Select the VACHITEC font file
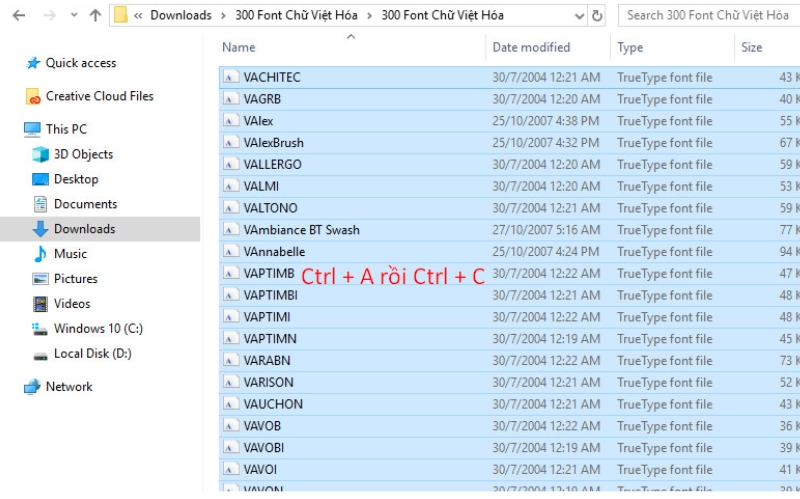The width and height of the screenshot is (800, 499). point(272,78)
